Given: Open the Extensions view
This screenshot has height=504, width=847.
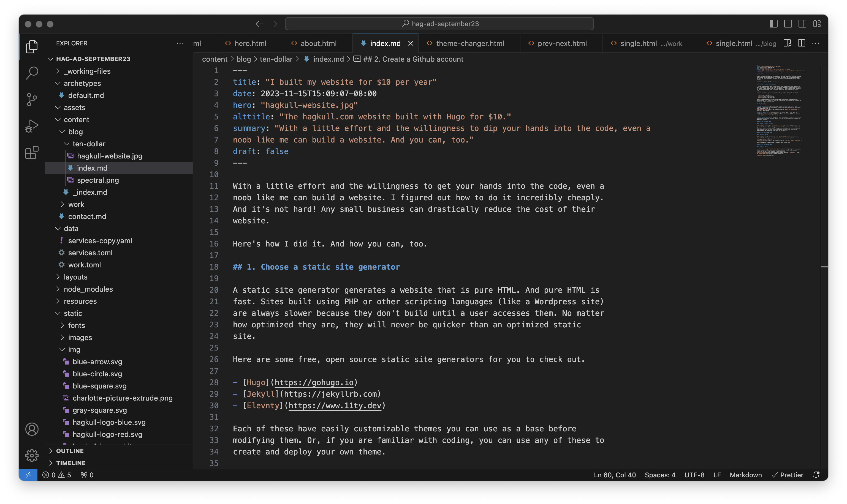Looking at the screenshot, I should [32, 152].
